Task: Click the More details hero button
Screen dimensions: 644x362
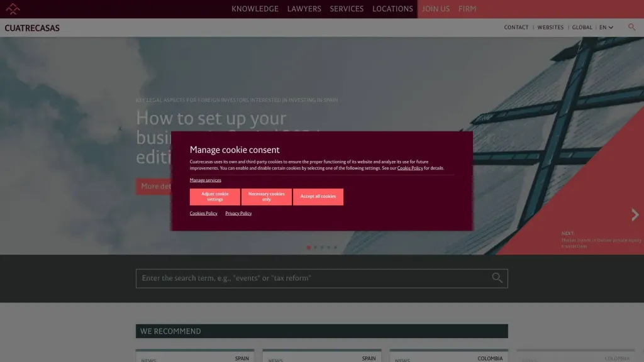Action: click(153, 186)
